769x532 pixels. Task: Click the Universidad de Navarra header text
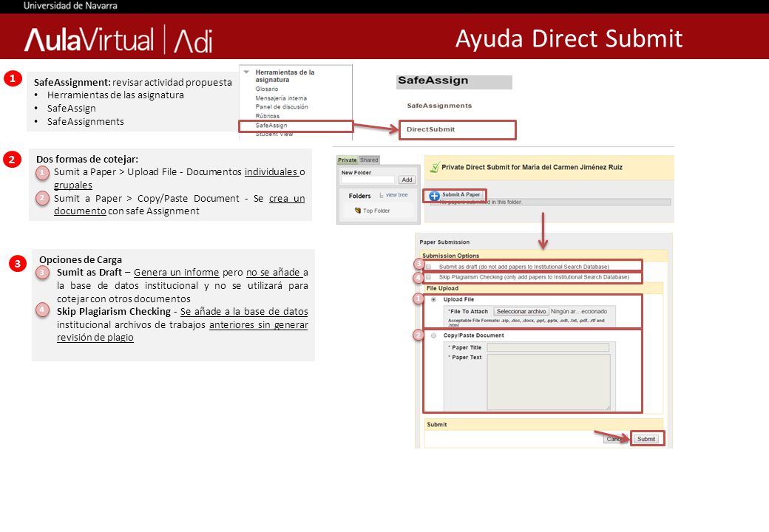pyautogui.click(x=70, y=6)
